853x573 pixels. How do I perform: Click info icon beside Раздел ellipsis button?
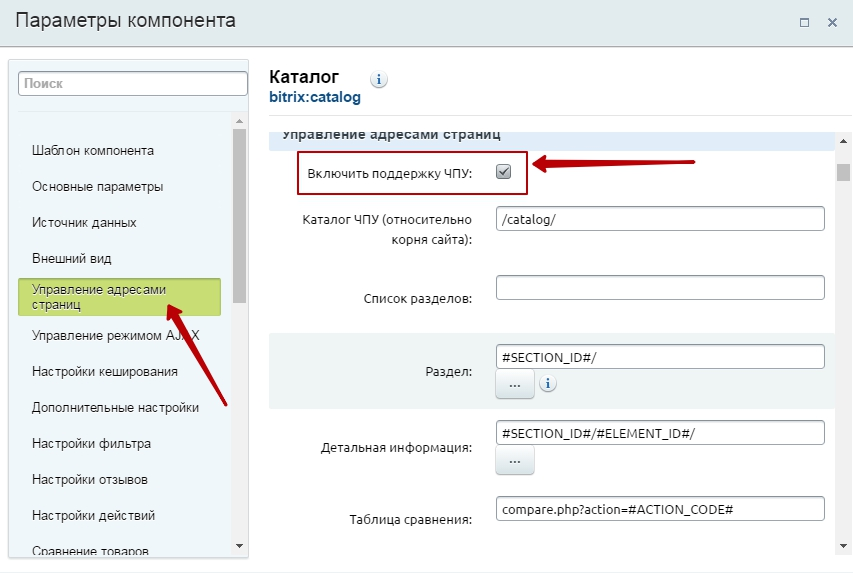[x=548, y=384]
